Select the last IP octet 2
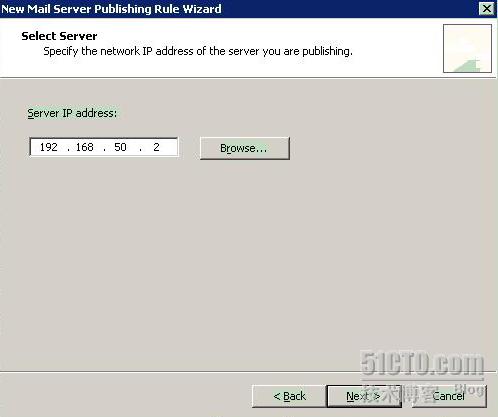The height and width of the screenshot is (417, 498). click(156, 147)
